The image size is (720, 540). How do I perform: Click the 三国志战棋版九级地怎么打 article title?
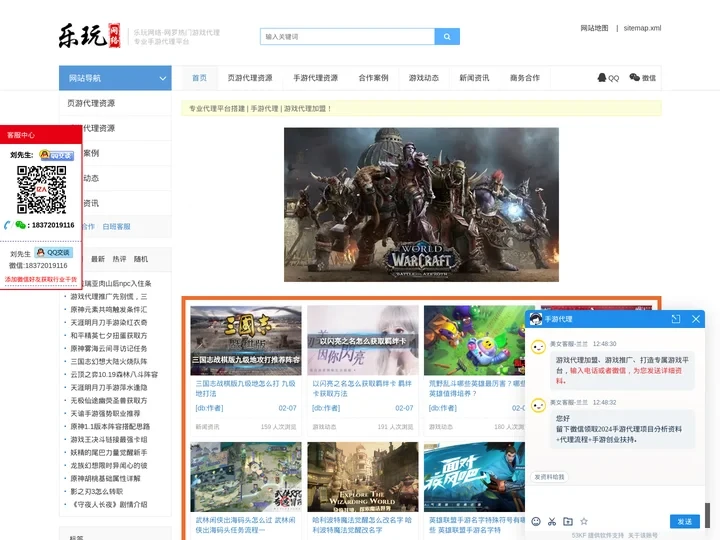pyautogui.click(x=246, y=388)
